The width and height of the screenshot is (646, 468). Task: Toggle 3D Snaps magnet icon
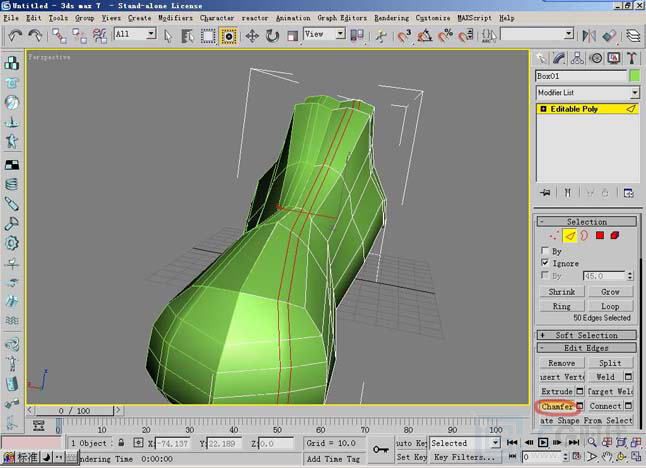click(404, 36)
